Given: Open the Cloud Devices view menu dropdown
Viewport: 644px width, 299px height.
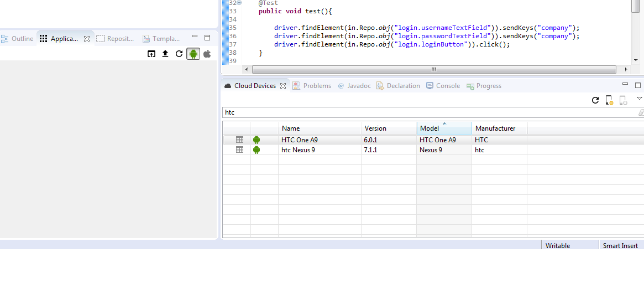Looking at the screenshot, I should 639,99.
